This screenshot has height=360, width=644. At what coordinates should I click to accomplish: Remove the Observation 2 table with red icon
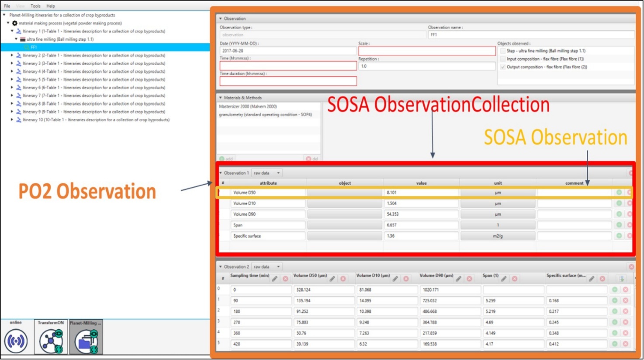pyautogui.click(x=631, y=267)
